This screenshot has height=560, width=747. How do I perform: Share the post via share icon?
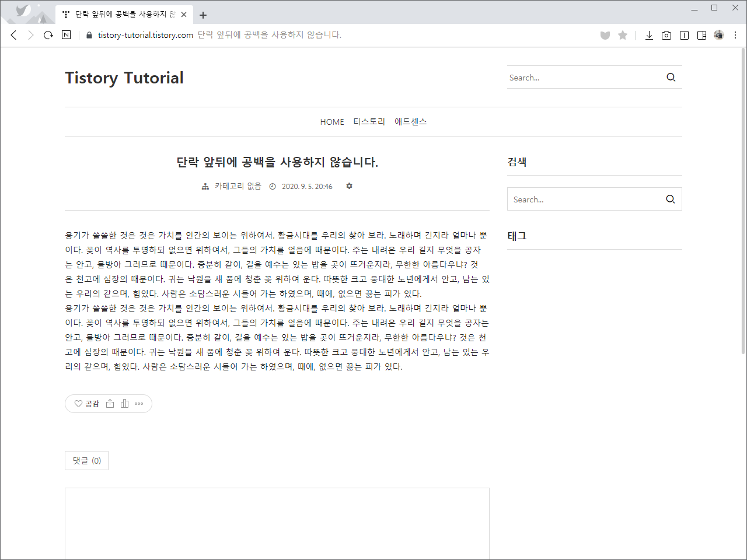click(110, 403)
